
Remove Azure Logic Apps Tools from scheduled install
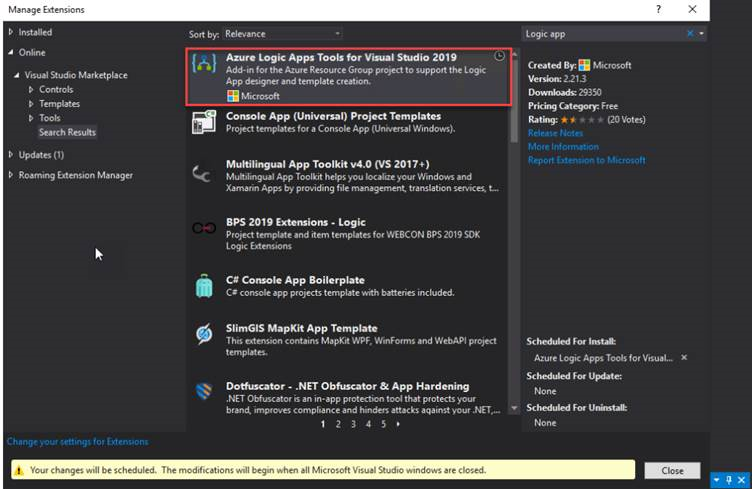point(684,357)
